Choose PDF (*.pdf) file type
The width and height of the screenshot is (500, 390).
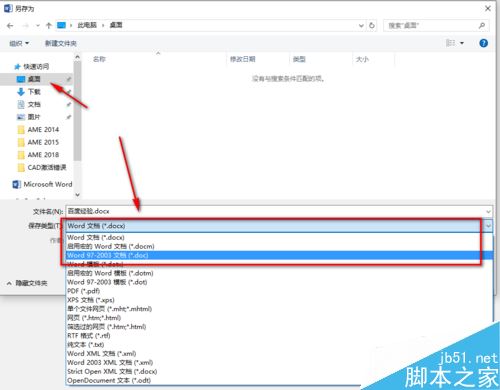tap(279, 291)
